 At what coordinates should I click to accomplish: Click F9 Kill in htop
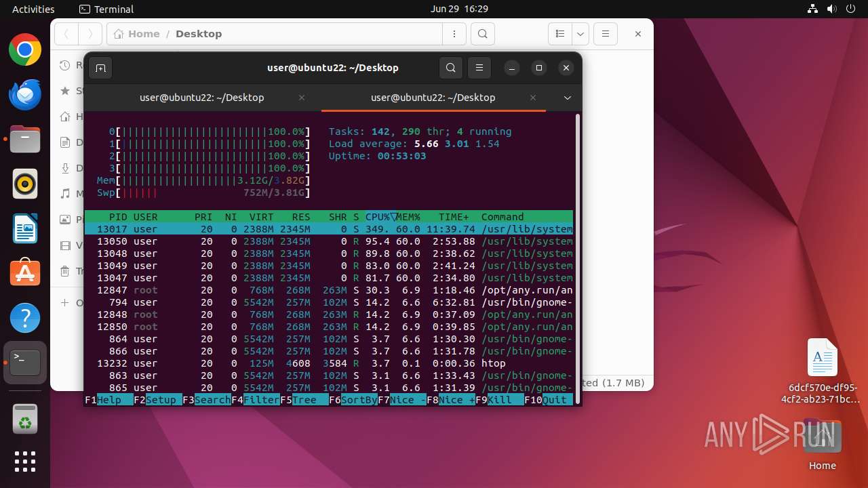click(500, 400)
